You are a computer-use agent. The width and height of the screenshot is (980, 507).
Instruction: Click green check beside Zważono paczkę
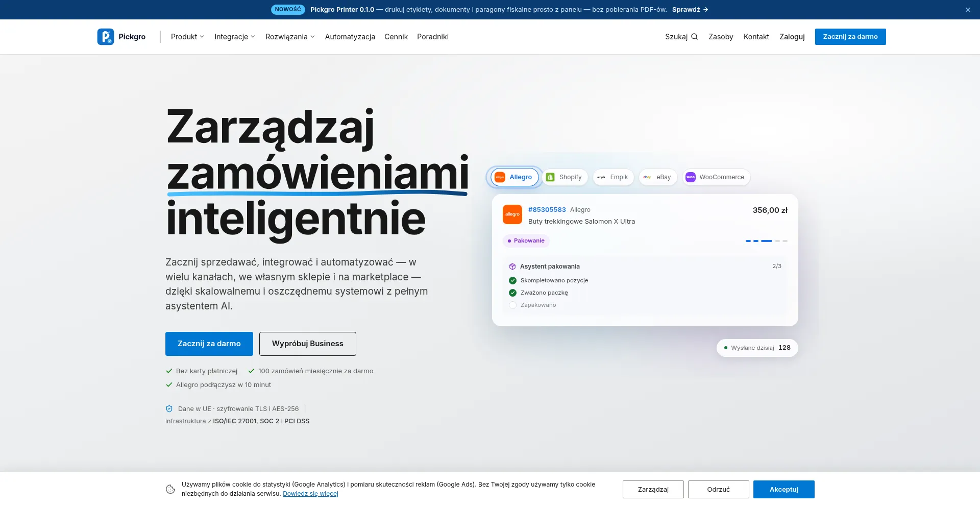pyautogui.click(x=512, y=293)
